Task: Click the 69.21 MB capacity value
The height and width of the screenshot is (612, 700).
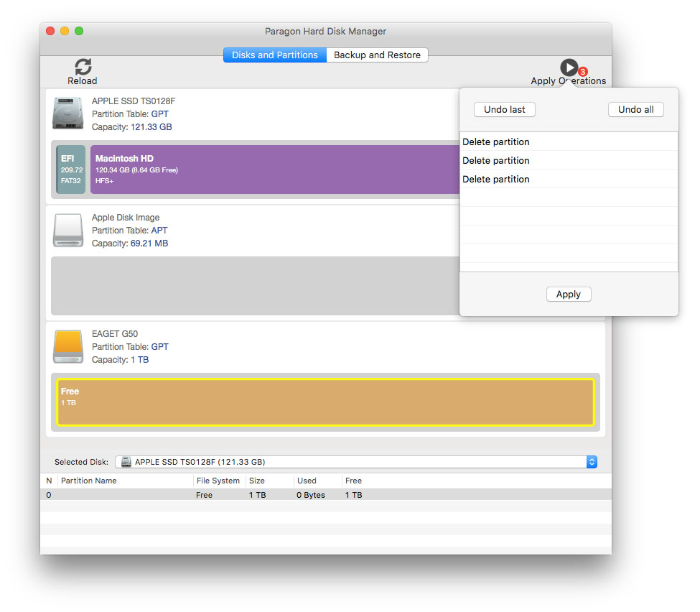Action: [x=149, y=244]
